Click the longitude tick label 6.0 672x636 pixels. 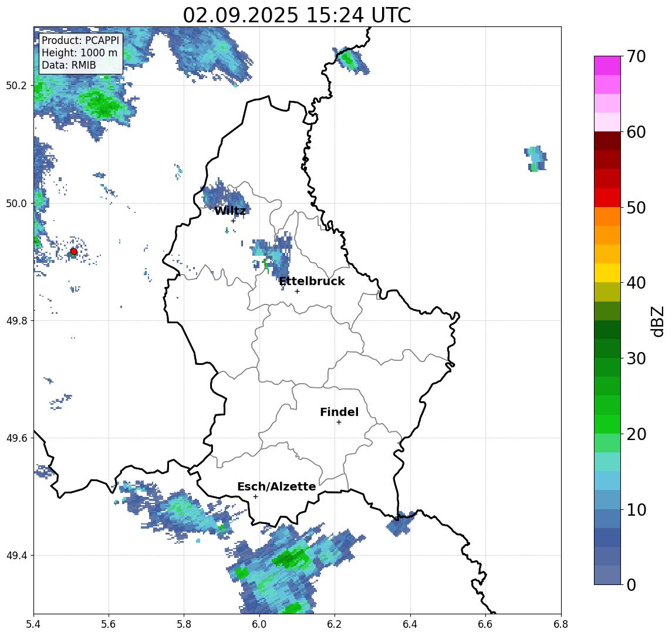(x=259, y=624)
